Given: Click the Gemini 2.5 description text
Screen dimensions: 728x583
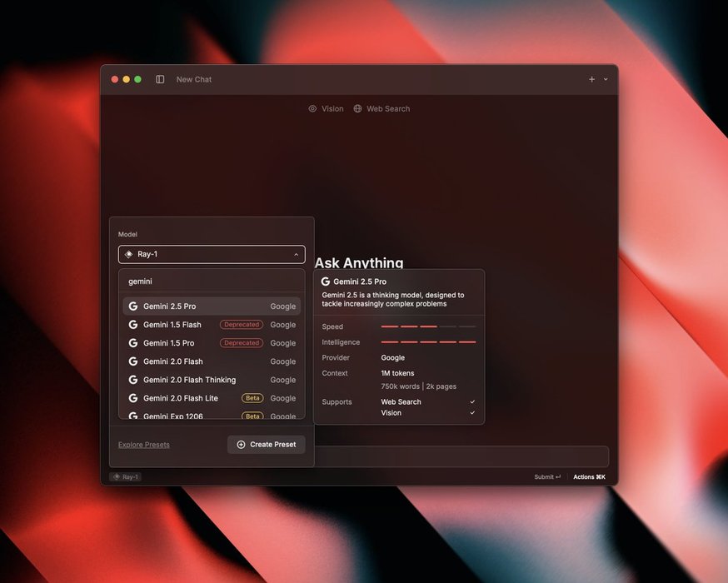Looking at the screenshot, I should pyautogui.click(x=393, y=299).
